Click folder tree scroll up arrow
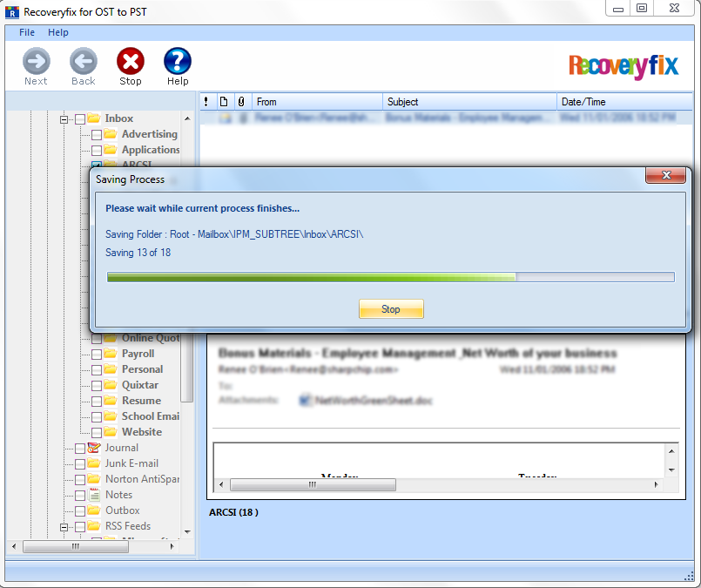The image size is (701, 588). coord(188,118)
